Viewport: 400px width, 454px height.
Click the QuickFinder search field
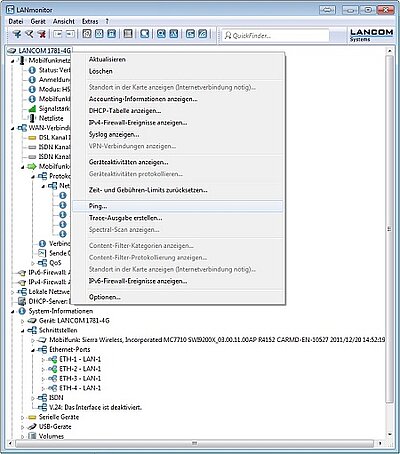pyautogui.click(x=275, y=35)
